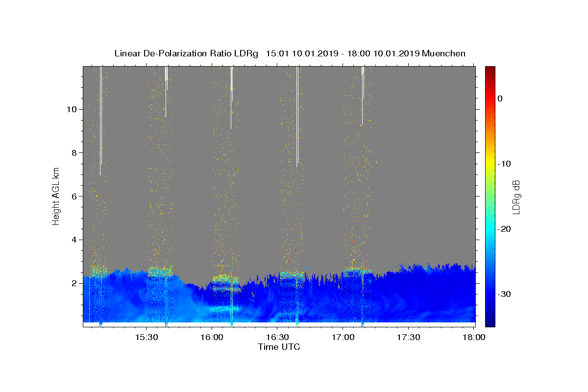The image size is (588, 392).
Task: Click the plot title text
Action: pos(290,53)
